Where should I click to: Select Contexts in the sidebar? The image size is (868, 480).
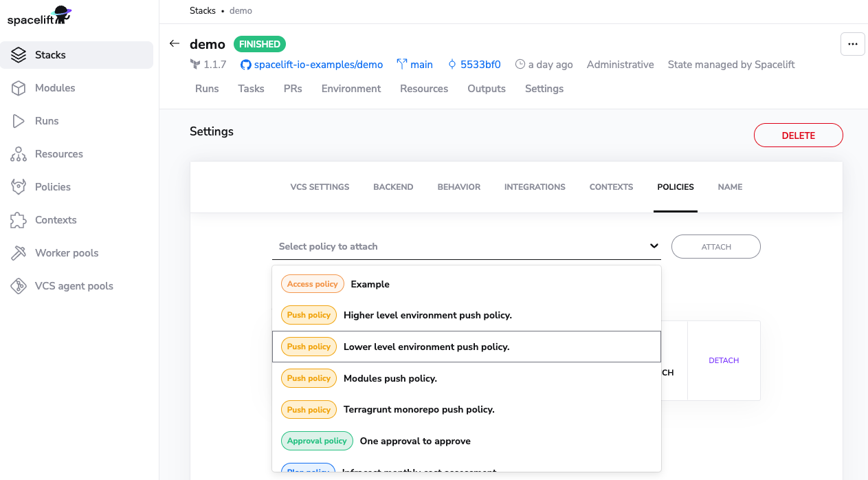point(56,220)
